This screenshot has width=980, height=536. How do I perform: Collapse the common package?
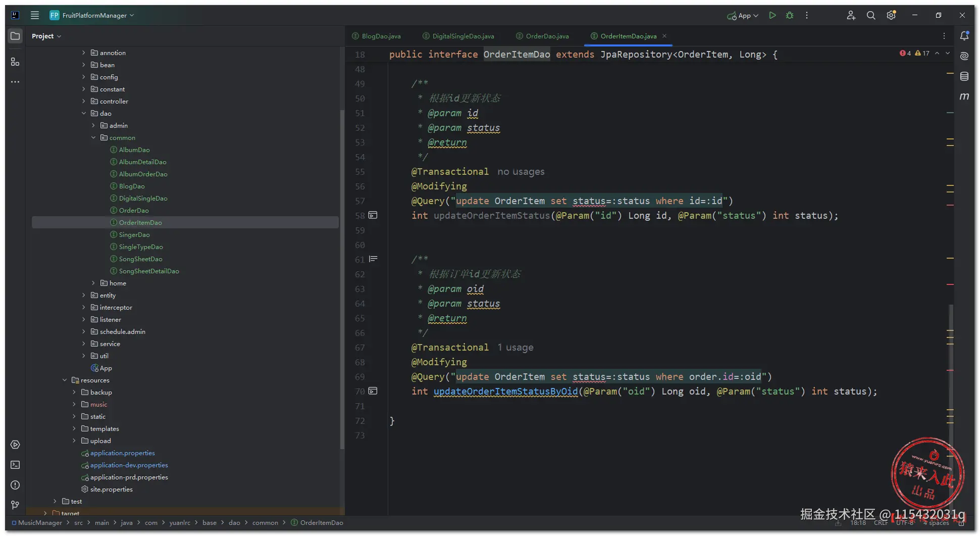[x=93, y=137]
